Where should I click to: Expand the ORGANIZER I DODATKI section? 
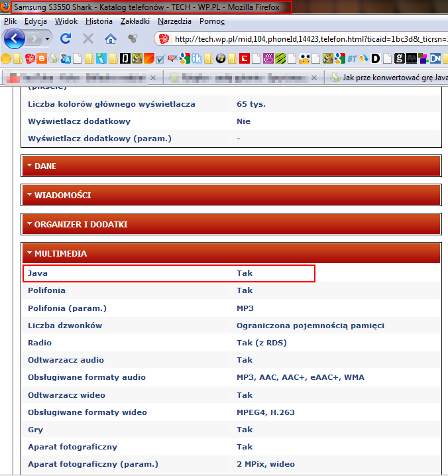231,224
